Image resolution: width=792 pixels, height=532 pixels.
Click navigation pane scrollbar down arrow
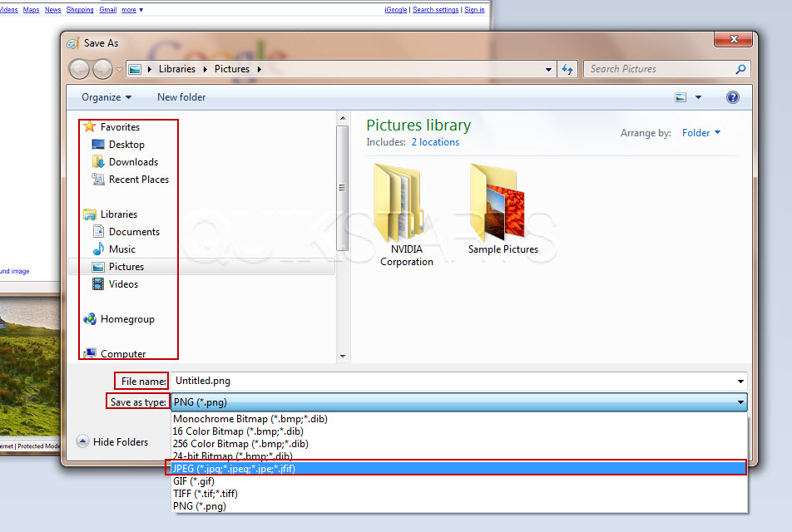coord(343,356)
